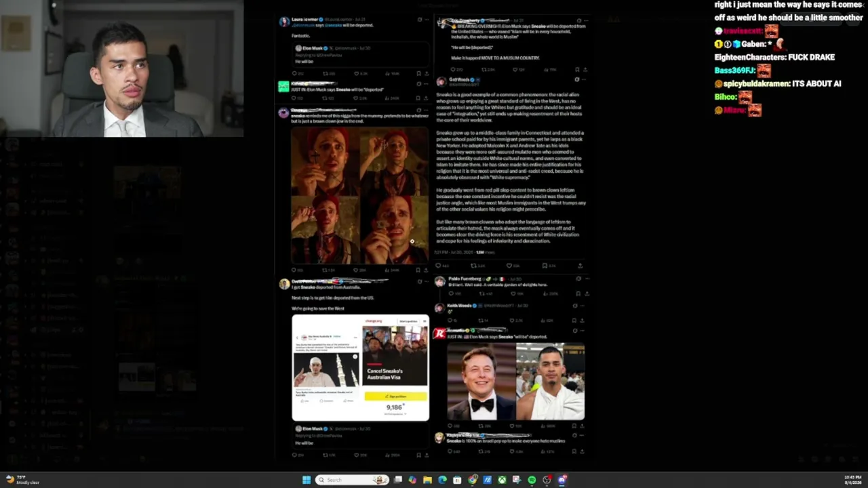
Task: Open Xbox app from taskbar
Action: pos(502,480)
